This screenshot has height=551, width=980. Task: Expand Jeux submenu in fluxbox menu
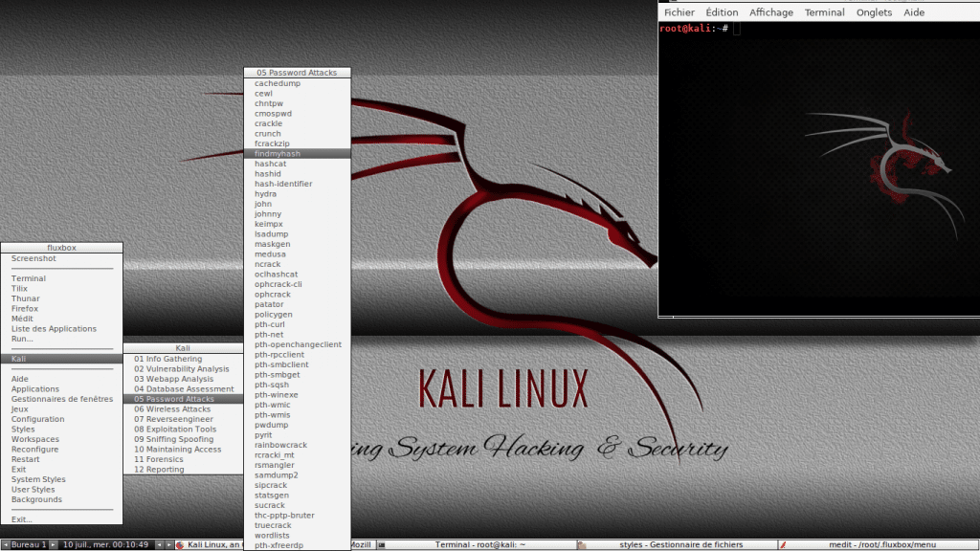pyautogui.click(x=61, y=409)
